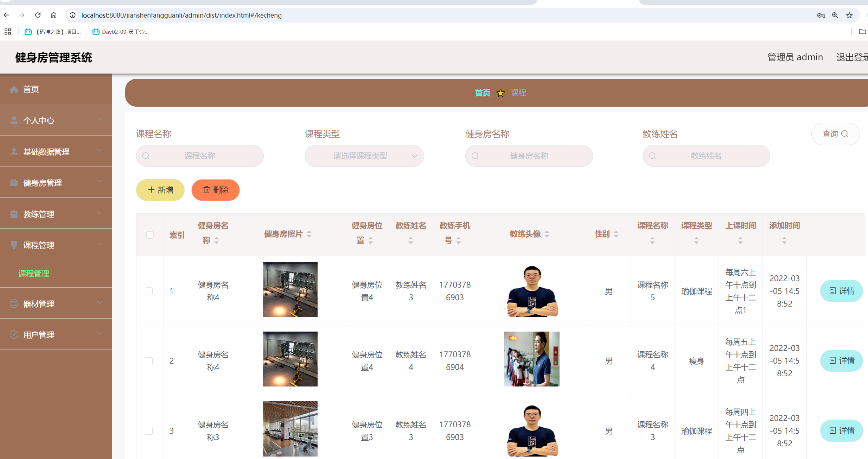Open the gym photo thumbnail in row 3
Viewport: 868px width, 459px height.
click(x=289, y=429)
